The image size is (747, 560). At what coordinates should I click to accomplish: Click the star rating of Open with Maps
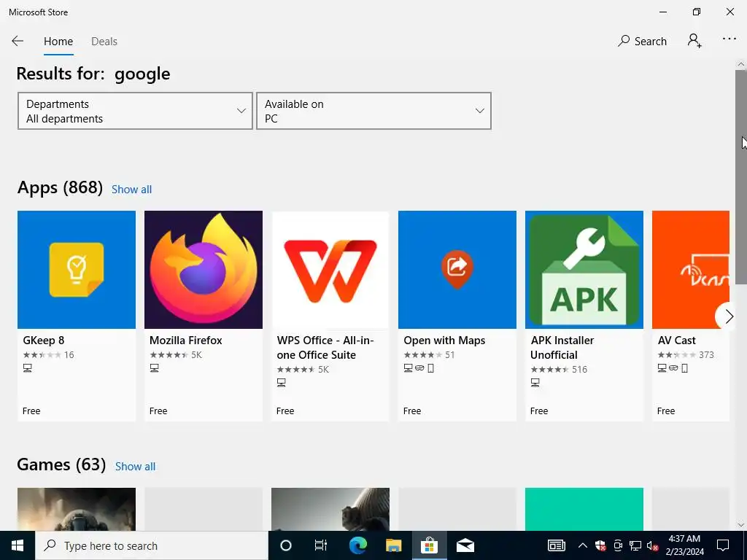pos(422,355)
